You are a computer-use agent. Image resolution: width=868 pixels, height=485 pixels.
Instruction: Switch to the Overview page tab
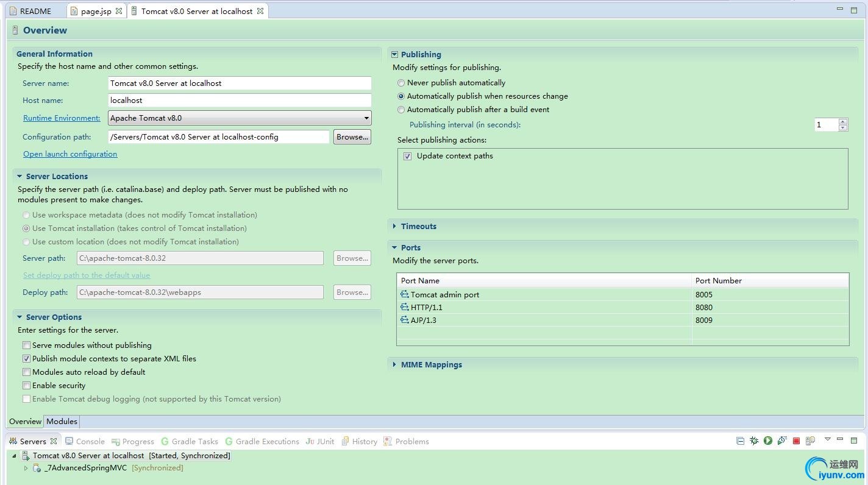point(25,421)
